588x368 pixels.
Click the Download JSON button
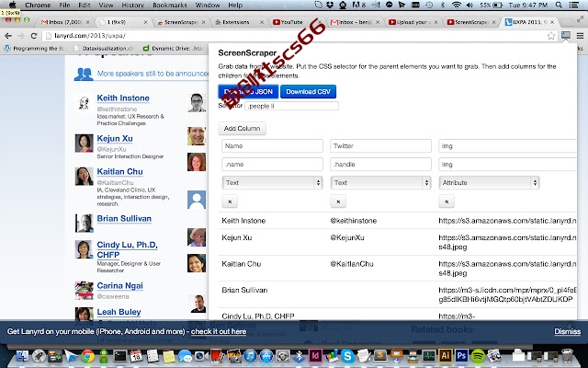coord(248,92)
